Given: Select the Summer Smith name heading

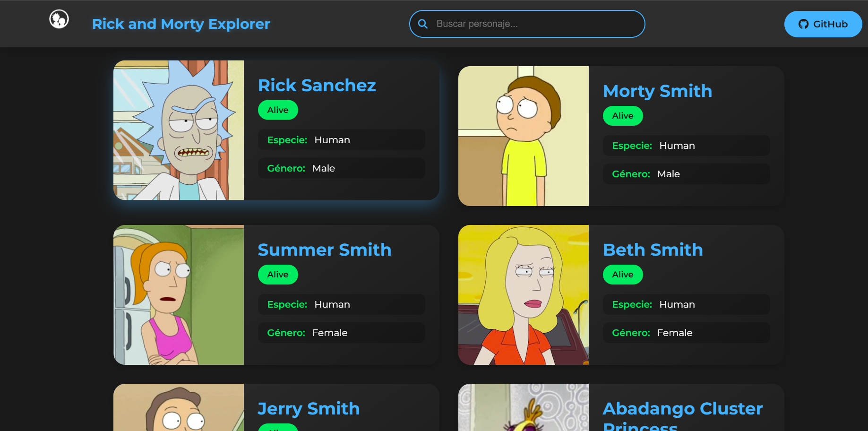Looking at the screenshot, I should coord(325,250).
